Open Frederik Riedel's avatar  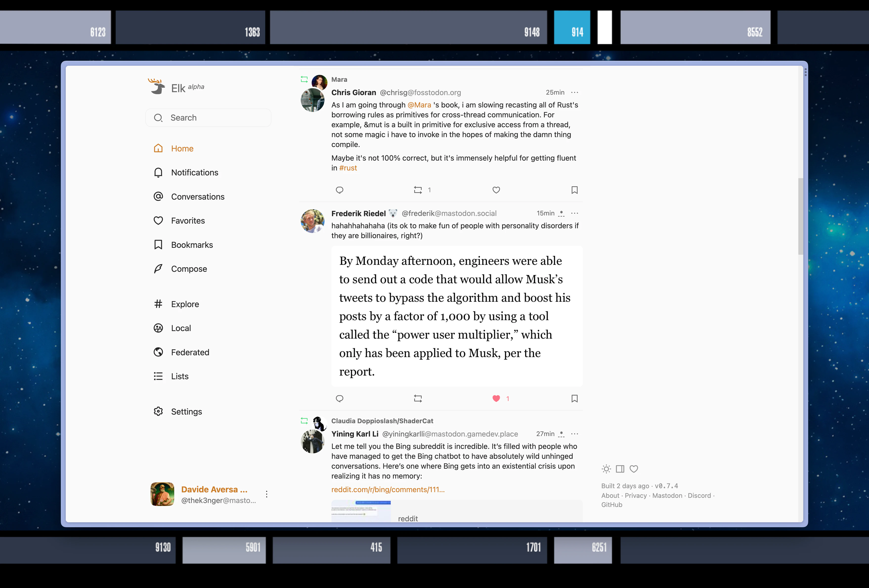click(x=313, y=221)
